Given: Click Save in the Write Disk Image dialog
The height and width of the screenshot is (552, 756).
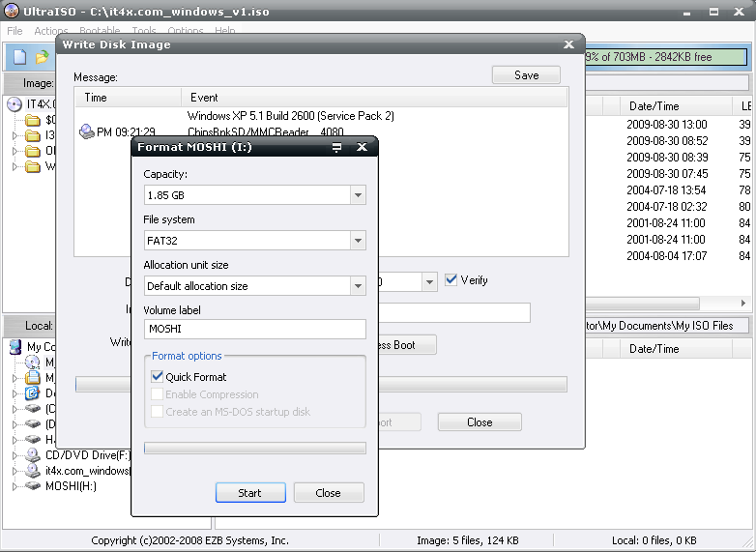Looking at the screenshot, I should point(526,75).
